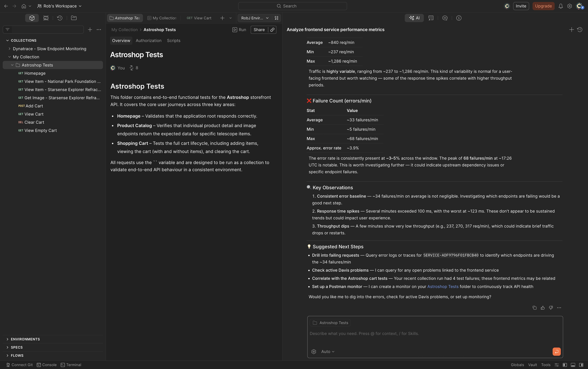The height and width of the screenshot is (369, 588).
Task: Switch to the Authorization tab
Action: click(x=149, y=40)
